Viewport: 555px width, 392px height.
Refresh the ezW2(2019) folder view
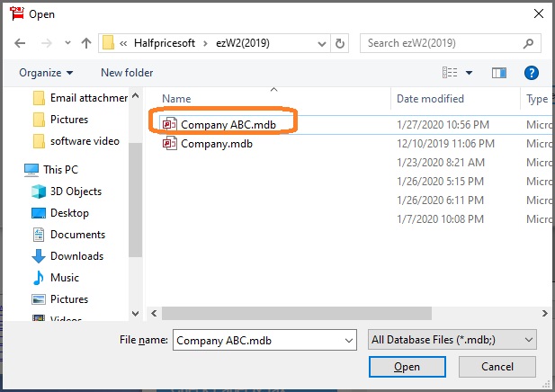pos(340,43)
